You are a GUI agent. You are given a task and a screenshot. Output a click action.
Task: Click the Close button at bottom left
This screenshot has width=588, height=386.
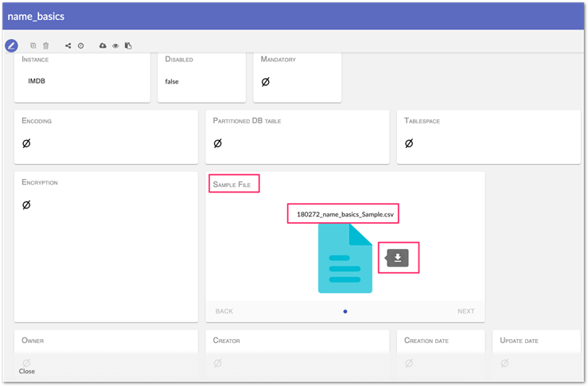click(26, 371)
